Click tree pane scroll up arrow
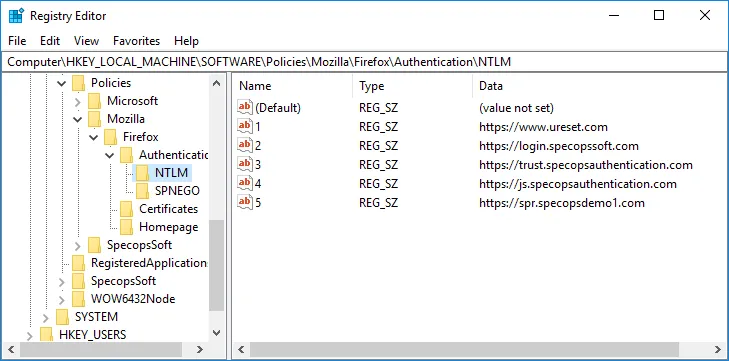 [216, 84]
